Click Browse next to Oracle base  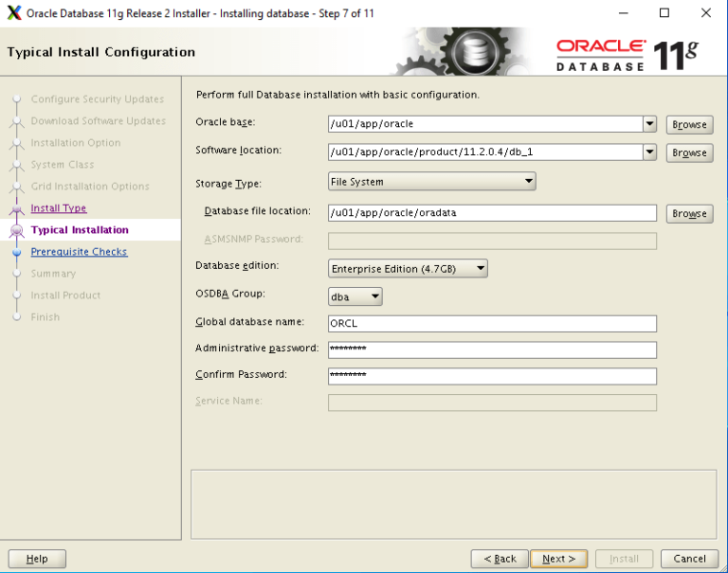[689, 124]
